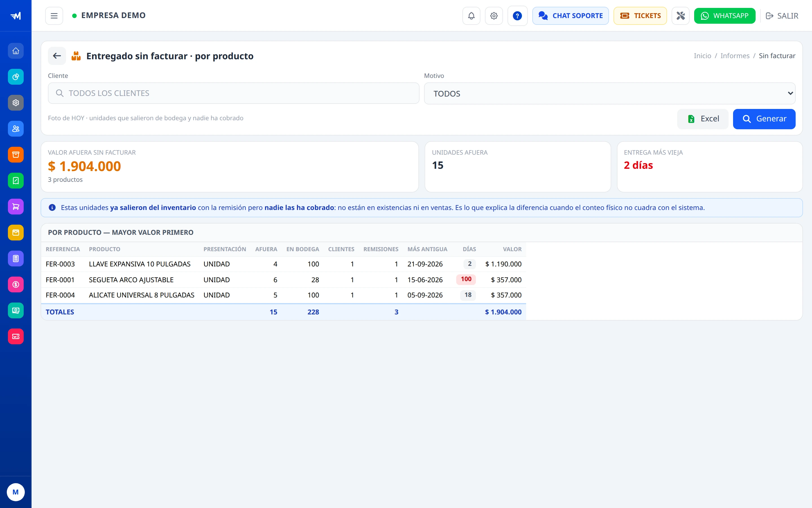Viewport: 812px width, 508px height.
Task: Go back with the left arrow button
Action: 57,56
